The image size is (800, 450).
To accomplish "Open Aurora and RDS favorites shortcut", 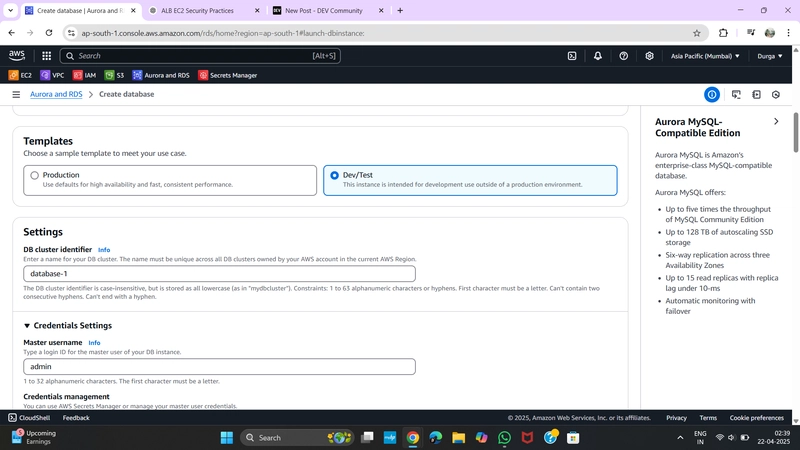I will (161, 75).
